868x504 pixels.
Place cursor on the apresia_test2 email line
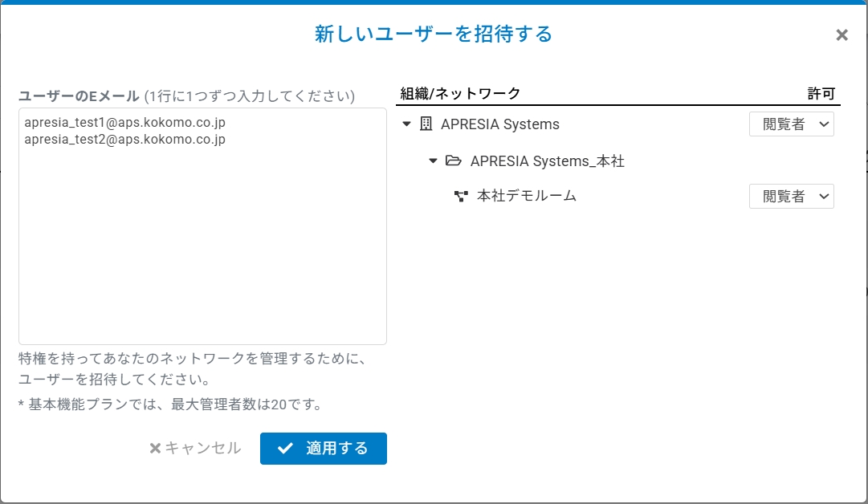tap(124, 140)
